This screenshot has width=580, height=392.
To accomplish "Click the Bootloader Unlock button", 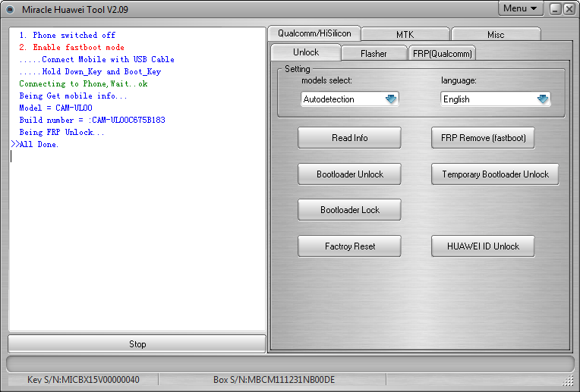I will click(349, 174).
